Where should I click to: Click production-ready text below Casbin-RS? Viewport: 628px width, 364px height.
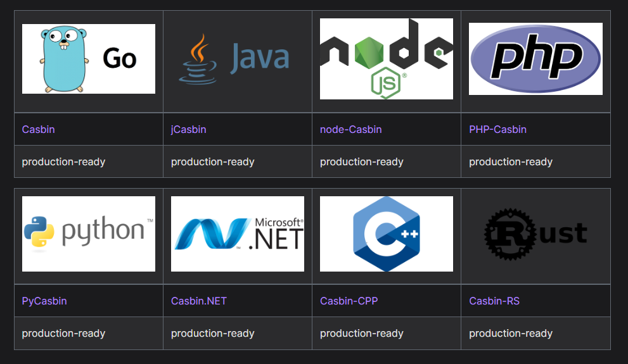point(511,333)
